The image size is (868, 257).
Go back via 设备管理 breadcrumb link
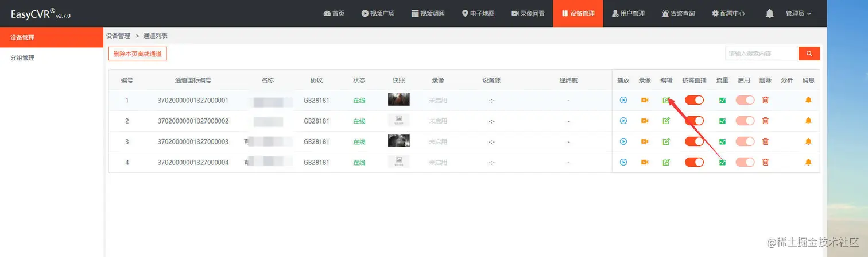tap(118, 36)
